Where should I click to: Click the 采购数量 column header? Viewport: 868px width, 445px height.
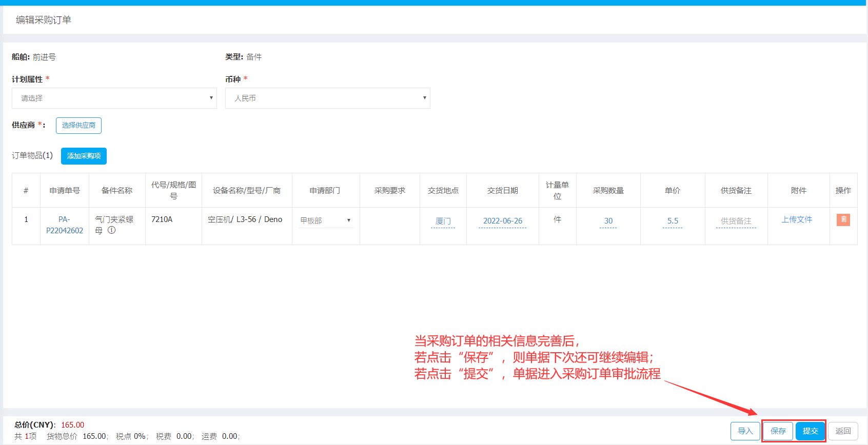point(608,190)
